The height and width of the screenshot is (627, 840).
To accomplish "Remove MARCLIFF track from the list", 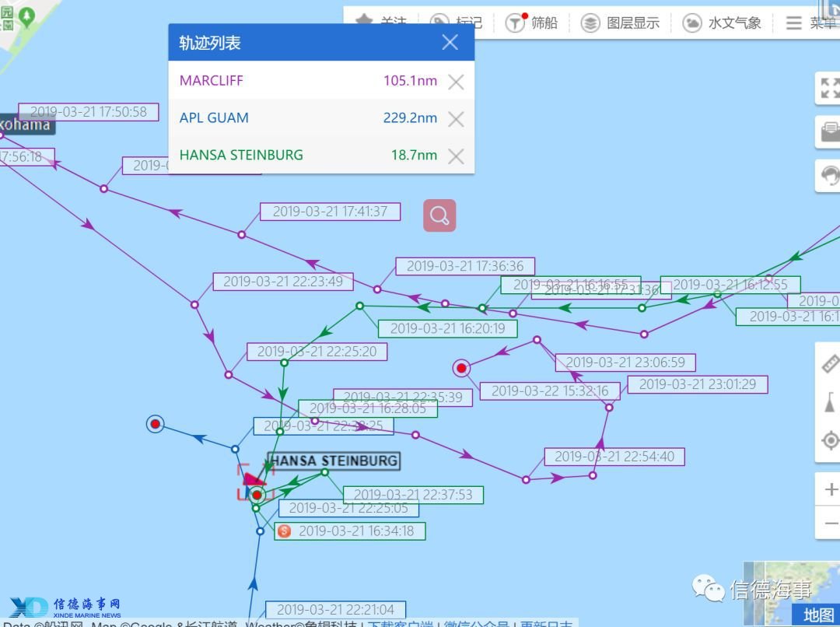I will pyautogui.click(x=456, y=82).
